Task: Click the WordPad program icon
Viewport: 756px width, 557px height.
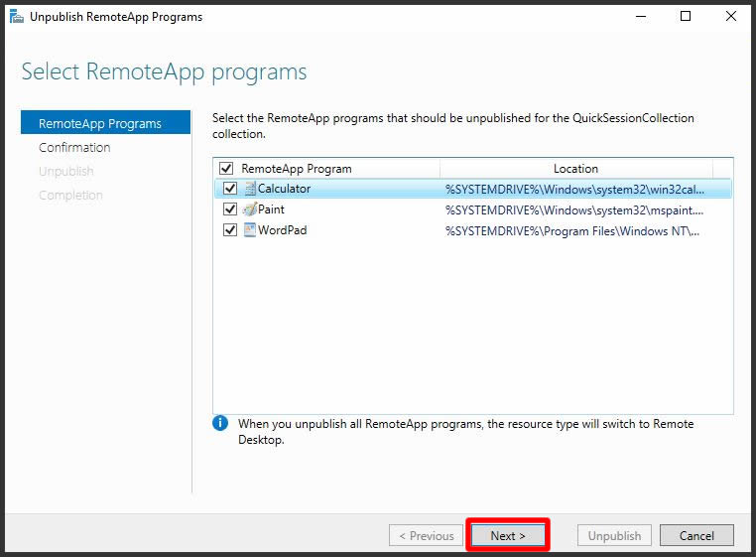Action: (250, 229)
